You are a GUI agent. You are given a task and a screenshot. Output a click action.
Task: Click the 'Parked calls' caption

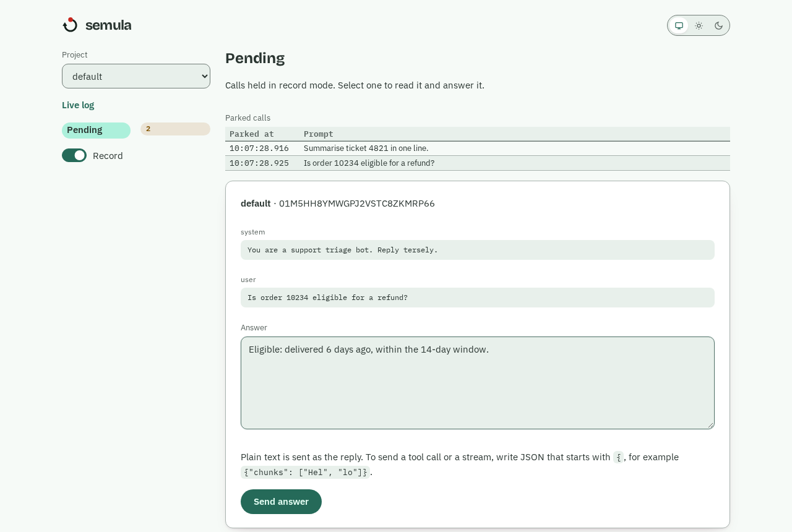[x=247, y=118]
